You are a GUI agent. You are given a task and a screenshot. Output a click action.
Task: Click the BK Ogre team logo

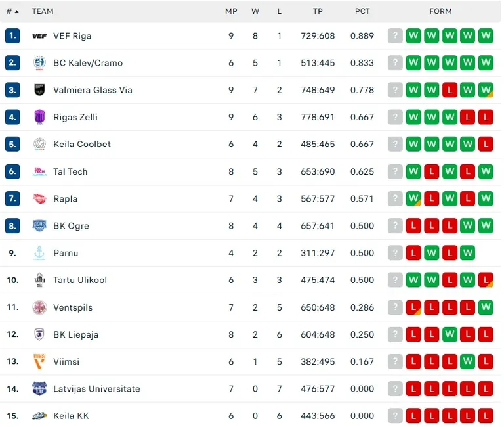[39, 226]
